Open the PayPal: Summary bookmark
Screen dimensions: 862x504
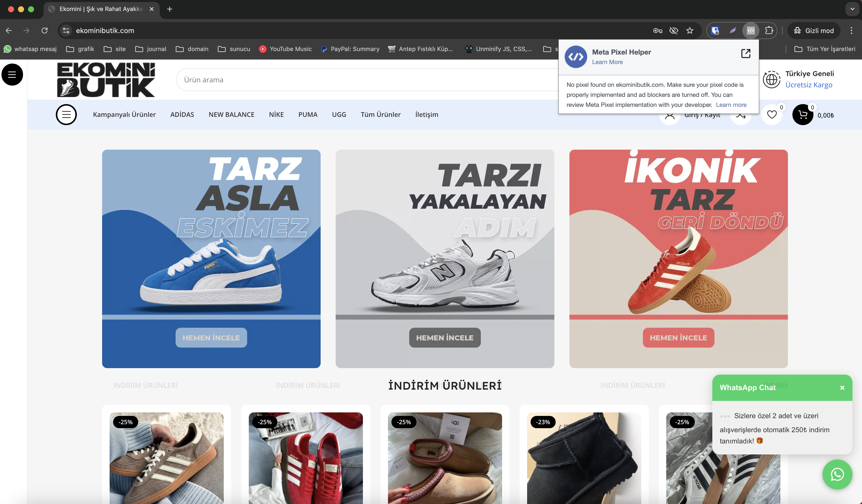point(350,49)
